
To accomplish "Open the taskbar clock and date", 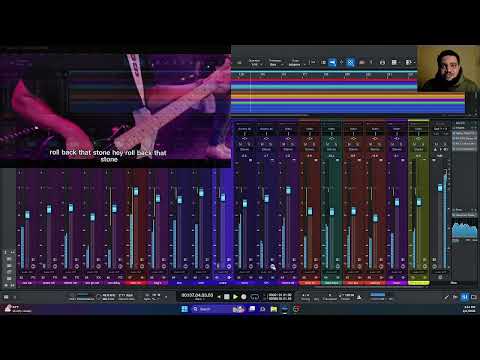I will point(469,309).
